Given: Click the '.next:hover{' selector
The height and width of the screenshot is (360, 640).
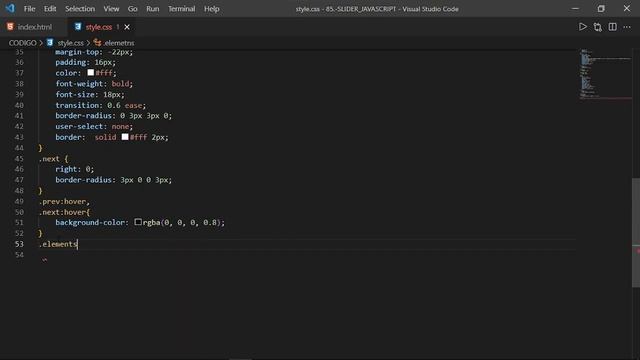Looking at the screenshot, I should pyautogui.click(x=64, y=212).
